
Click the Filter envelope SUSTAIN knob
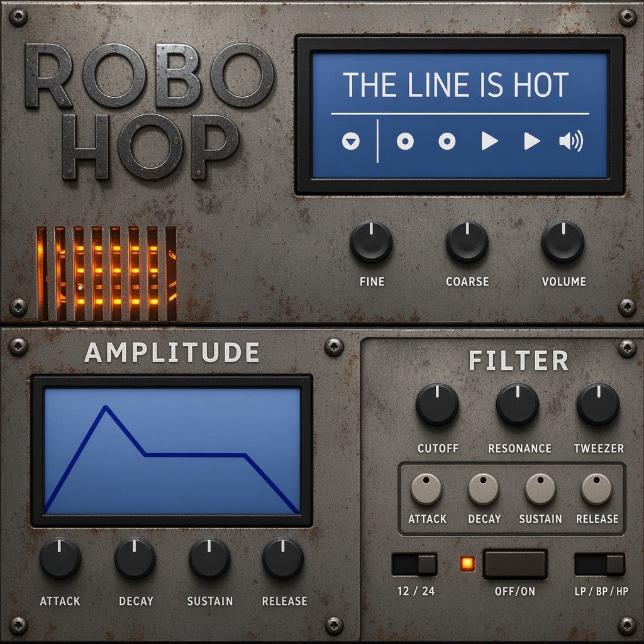540,489
